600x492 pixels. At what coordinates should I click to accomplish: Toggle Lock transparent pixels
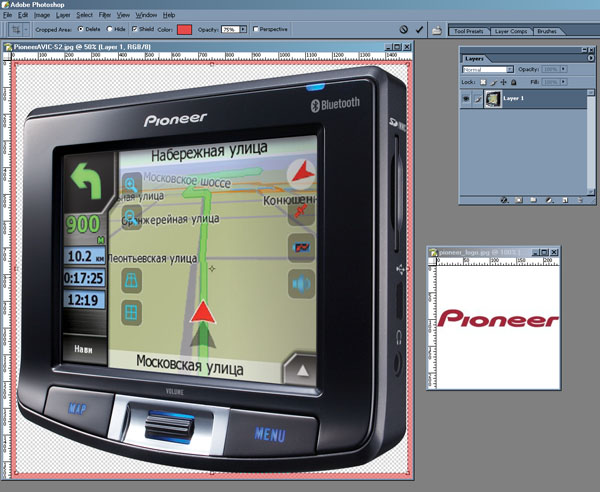click(483, 82)
